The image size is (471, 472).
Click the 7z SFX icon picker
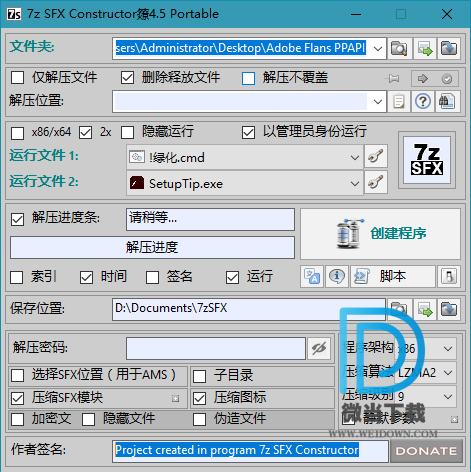tap(427, 160)
